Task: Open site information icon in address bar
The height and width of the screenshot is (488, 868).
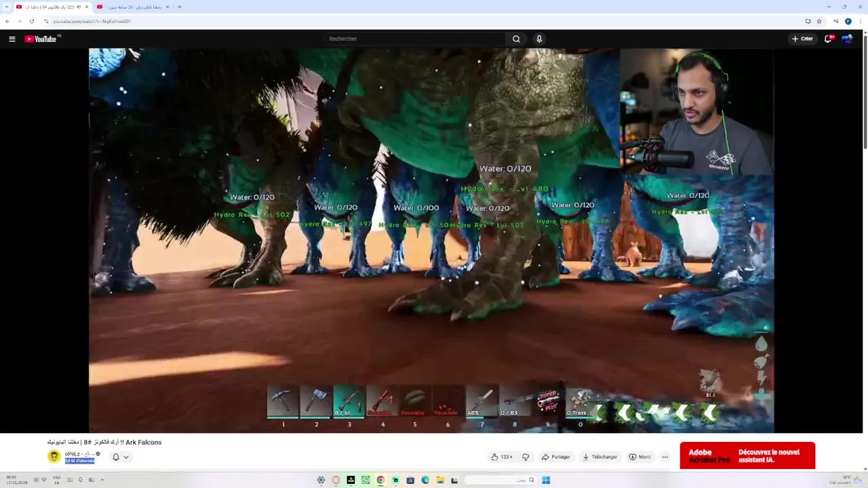Action: pos(46,21)
